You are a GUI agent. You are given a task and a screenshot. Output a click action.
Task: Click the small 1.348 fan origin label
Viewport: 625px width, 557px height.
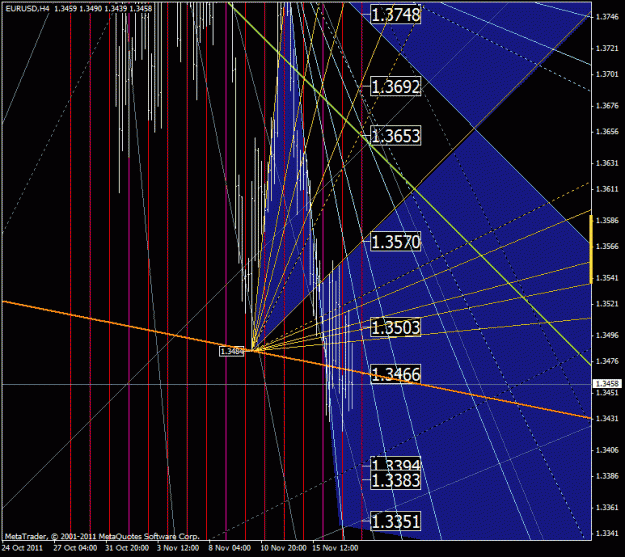232,351
